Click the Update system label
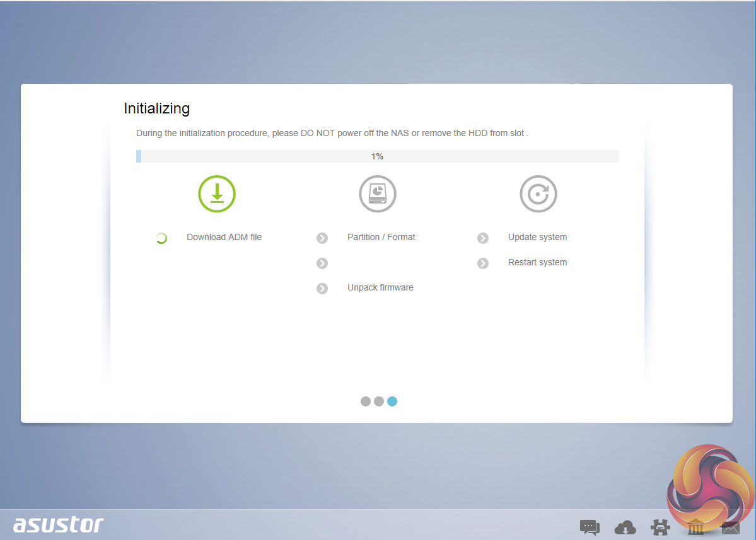The width and height of the screenshot is (756, 540). point(538,237)
